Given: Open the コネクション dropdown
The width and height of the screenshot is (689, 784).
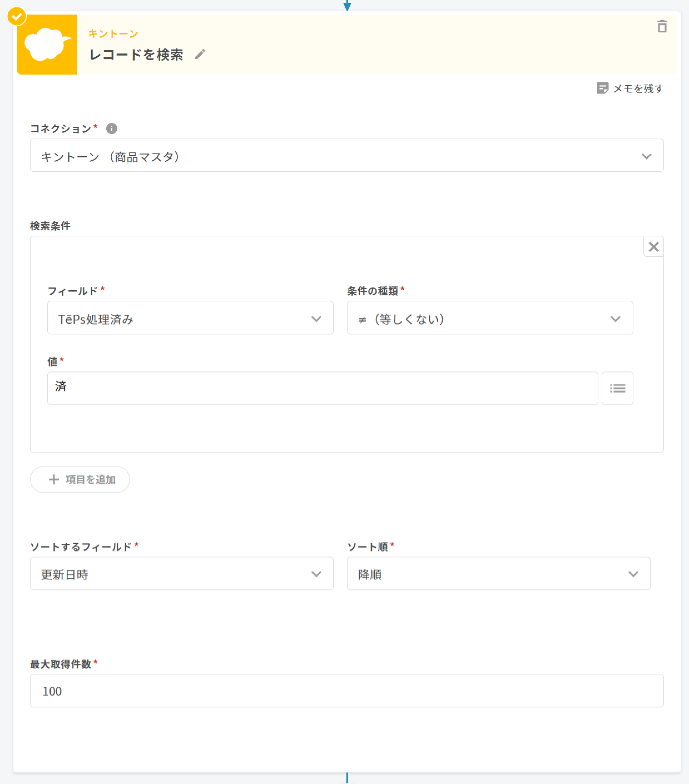Looking at the screenshot, I should 346,155.
